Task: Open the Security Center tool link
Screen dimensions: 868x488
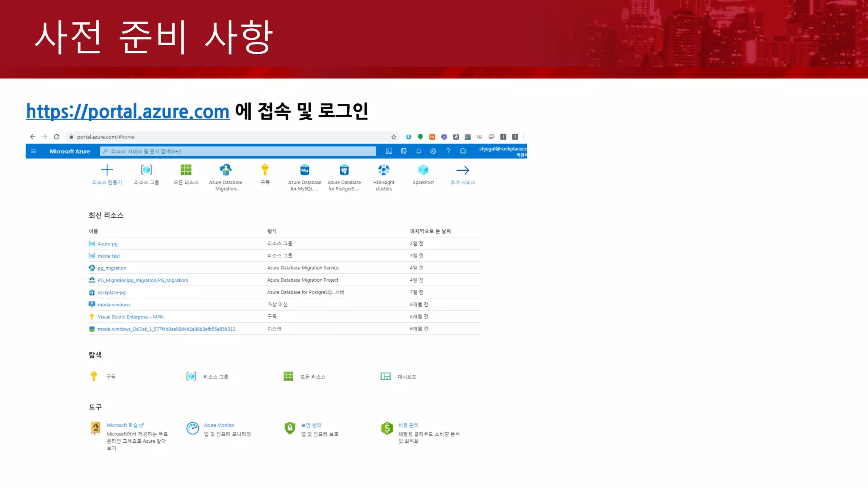Action: point(312,425)
